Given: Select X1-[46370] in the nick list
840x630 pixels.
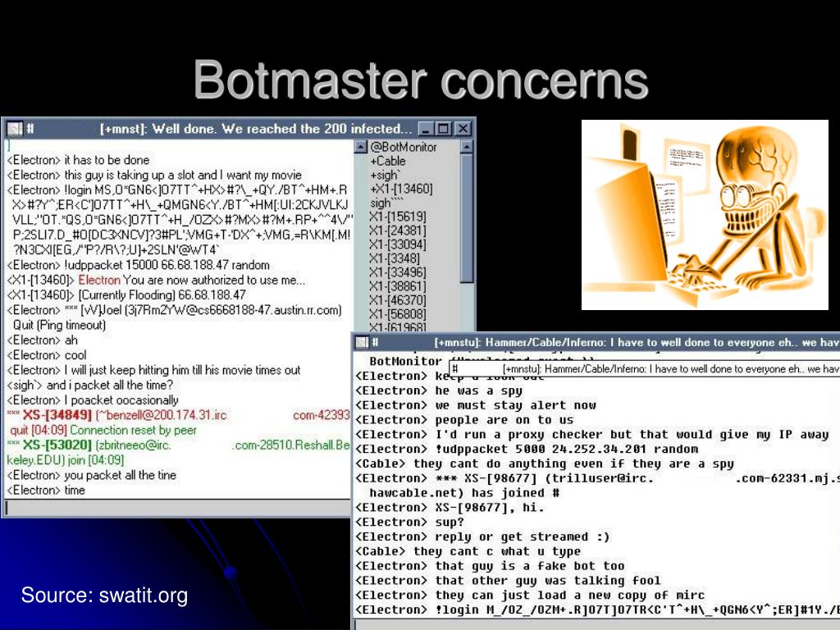Looking at the screenshot, I should coord(398,300).
